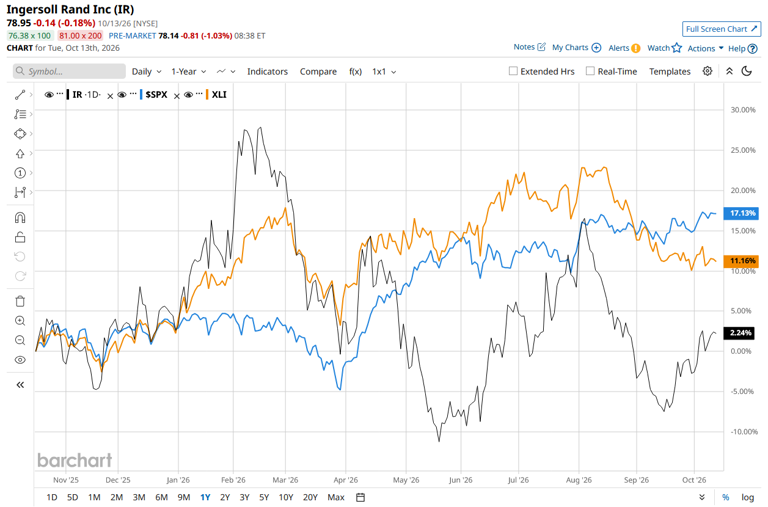768x507 pixels.
Task: Select the Max time range
Action: [336, 497]
